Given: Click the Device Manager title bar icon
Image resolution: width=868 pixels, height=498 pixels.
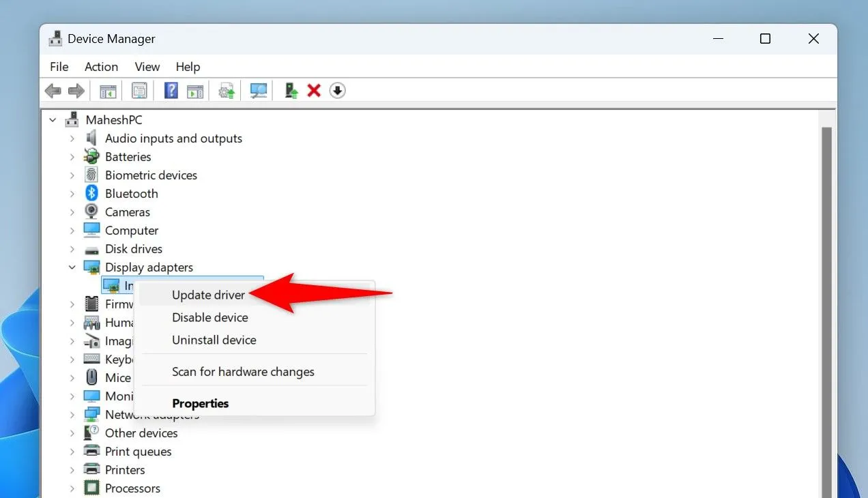Looking at the screenshot, I should pos(56,39).
